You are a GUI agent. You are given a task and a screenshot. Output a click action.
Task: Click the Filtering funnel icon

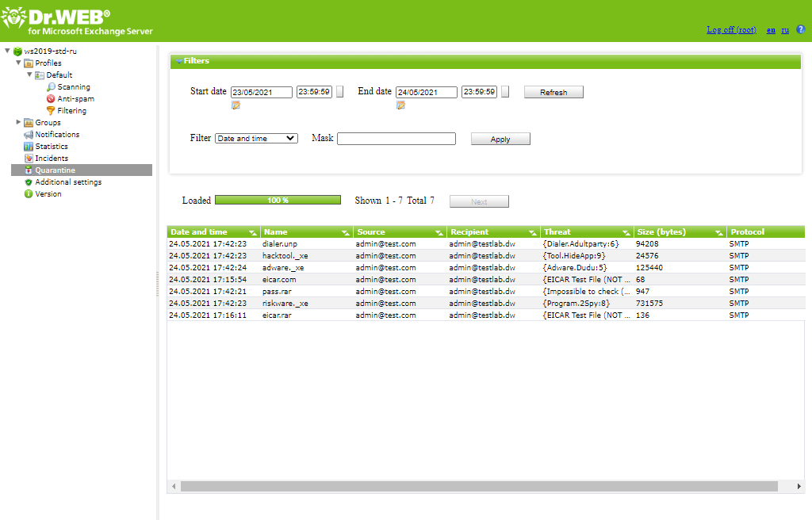[51, 111]
